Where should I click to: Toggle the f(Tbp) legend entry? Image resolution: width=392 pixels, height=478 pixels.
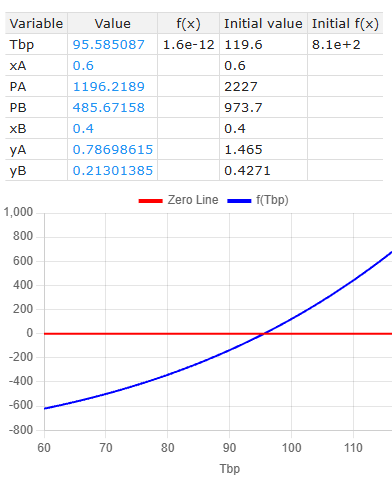coord(258,200)
